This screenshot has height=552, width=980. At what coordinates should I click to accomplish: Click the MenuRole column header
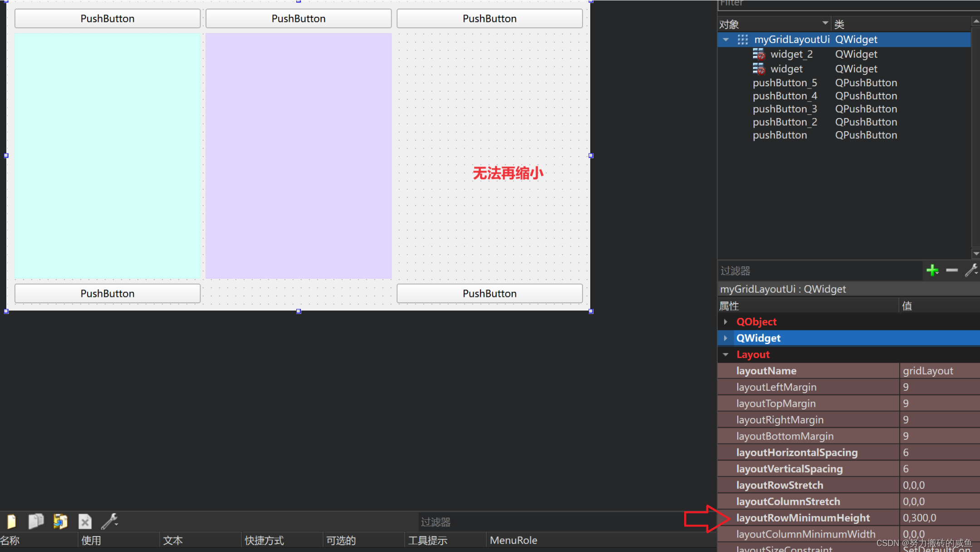[513, 540]
